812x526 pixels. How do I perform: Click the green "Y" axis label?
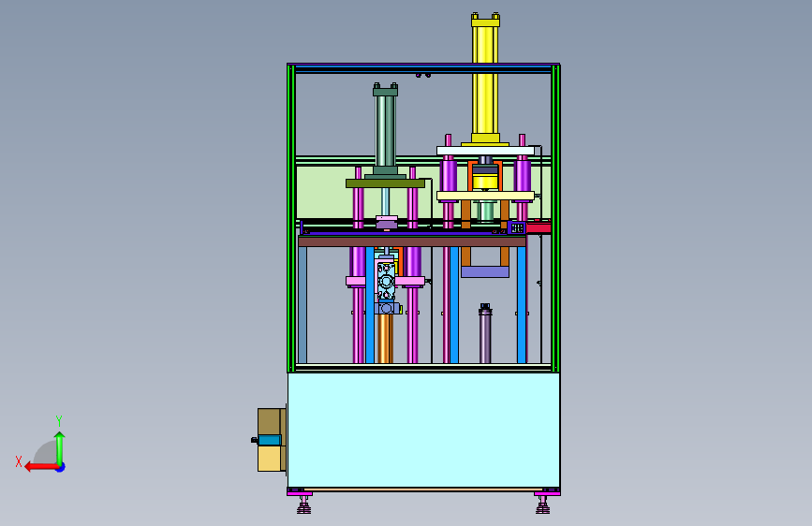pyautogui.click(x=59, y=420)
